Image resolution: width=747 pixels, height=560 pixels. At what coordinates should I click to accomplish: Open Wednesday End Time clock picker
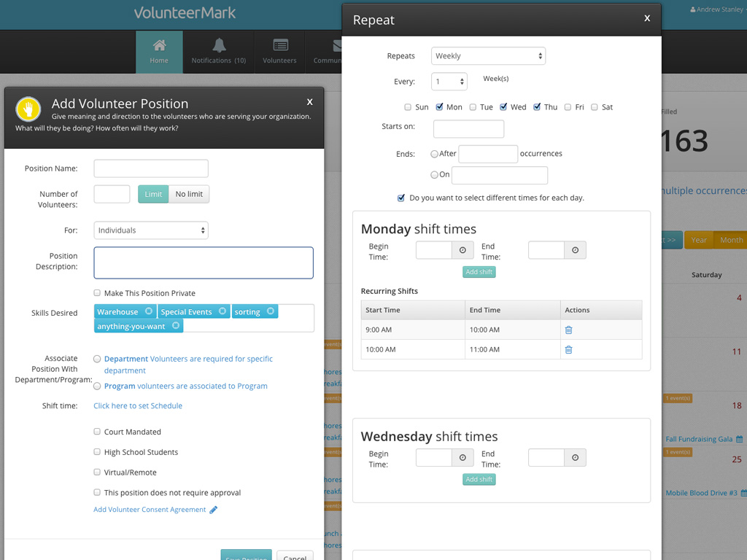coord(575,458)
